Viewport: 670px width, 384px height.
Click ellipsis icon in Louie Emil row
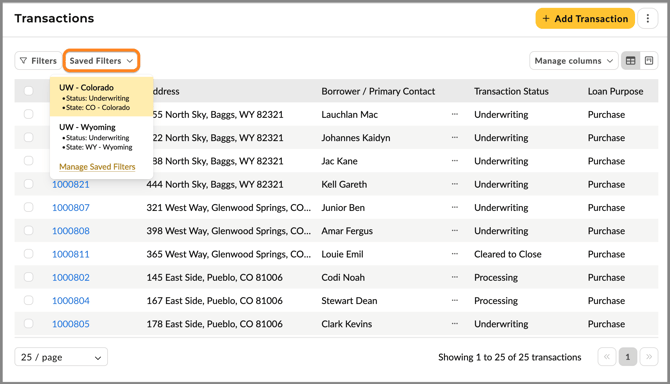coord(455,254)
